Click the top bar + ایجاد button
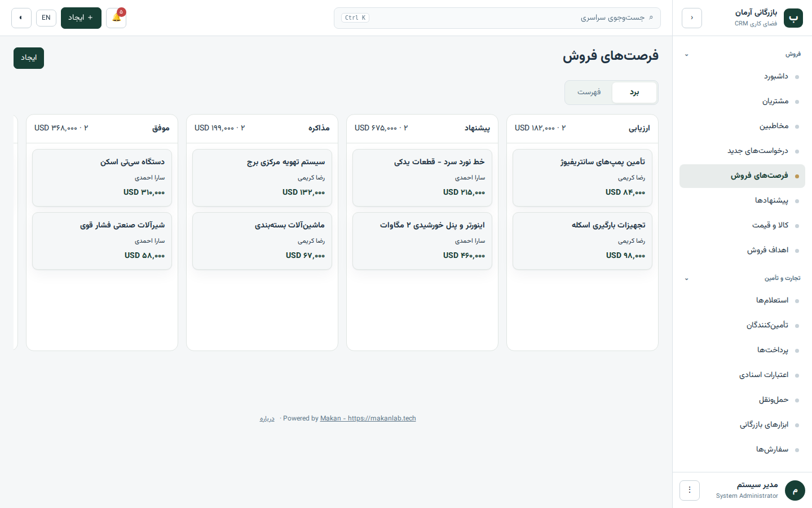This screenshot has width=812, height=508. 81,17
